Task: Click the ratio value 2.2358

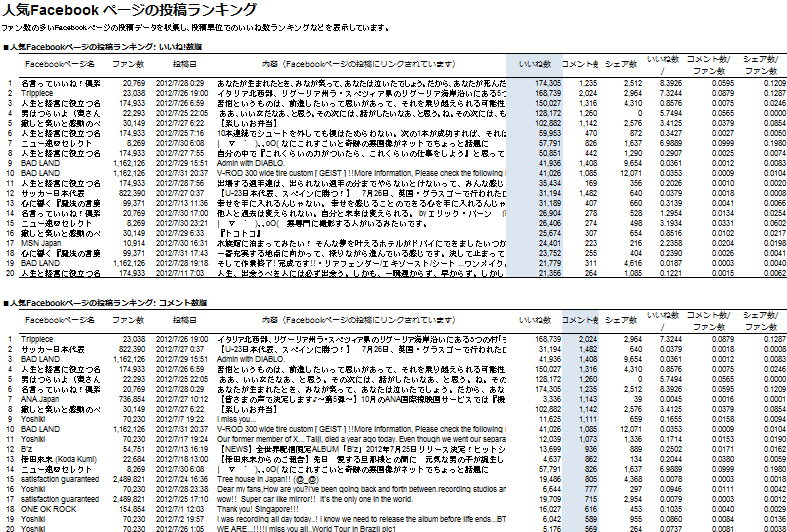Action: [x=670, y=243]
